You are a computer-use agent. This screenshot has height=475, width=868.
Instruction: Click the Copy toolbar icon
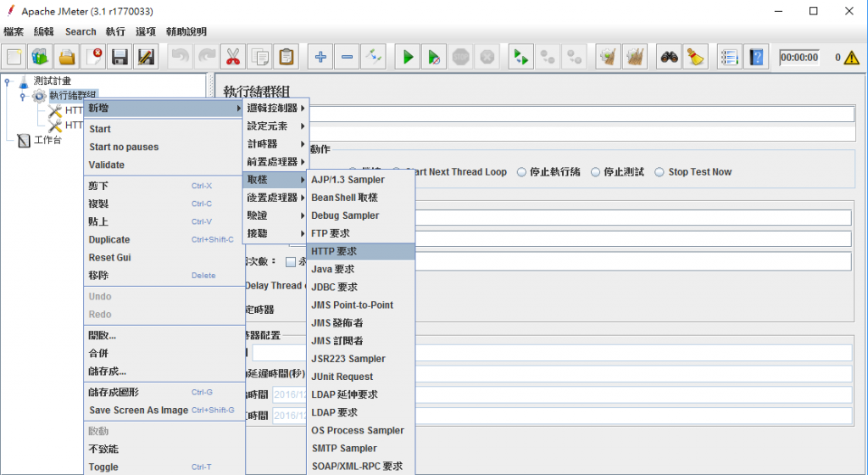tap(259, 57)
